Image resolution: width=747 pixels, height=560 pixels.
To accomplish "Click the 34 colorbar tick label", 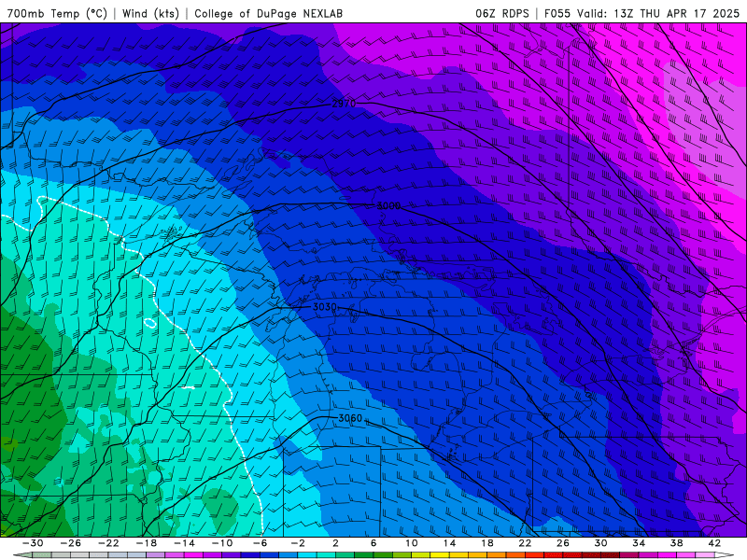I will [x=639, y=543].
